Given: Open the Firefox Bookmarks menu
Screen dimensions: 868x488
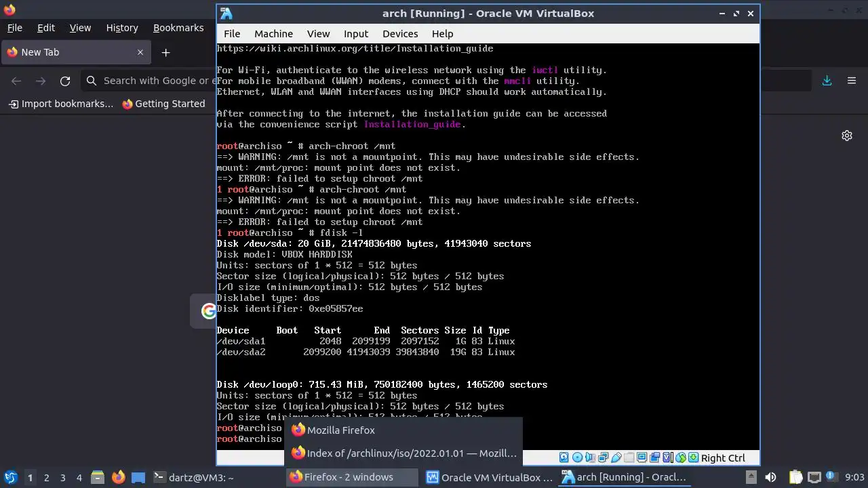Looking at the screenshot, I should point(178,28).
